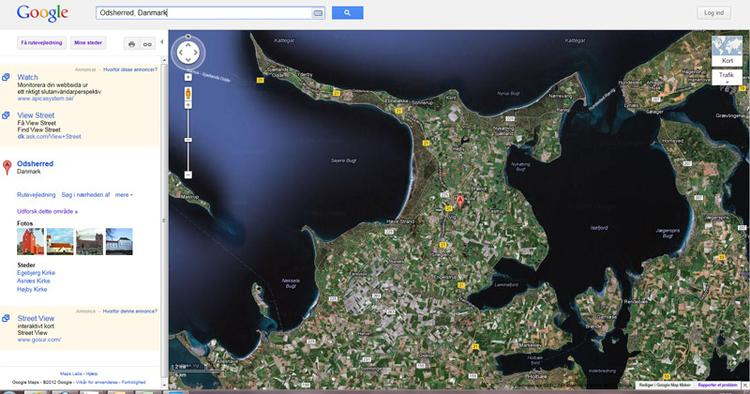Click the Rapportér et problem link
Image resolution: width=750 pixels, height=394 pixels.
tap(717, 385)
